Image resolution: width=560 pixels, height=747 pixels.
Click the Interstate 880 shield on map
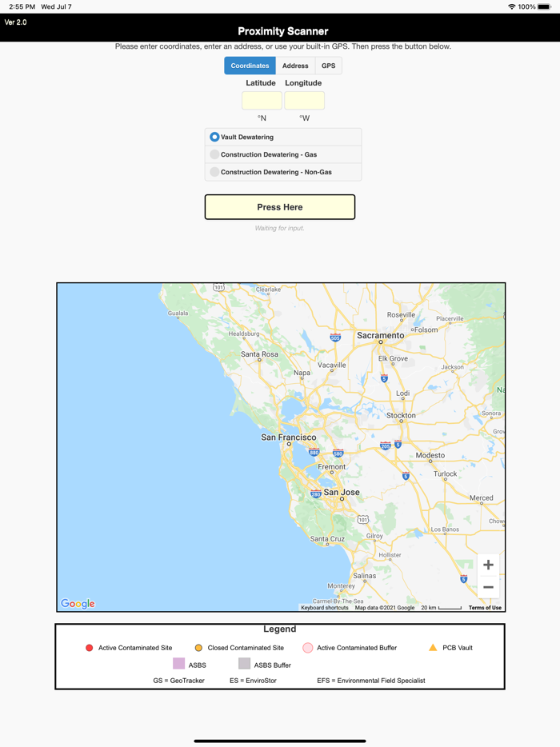click(x=314, y=452)
